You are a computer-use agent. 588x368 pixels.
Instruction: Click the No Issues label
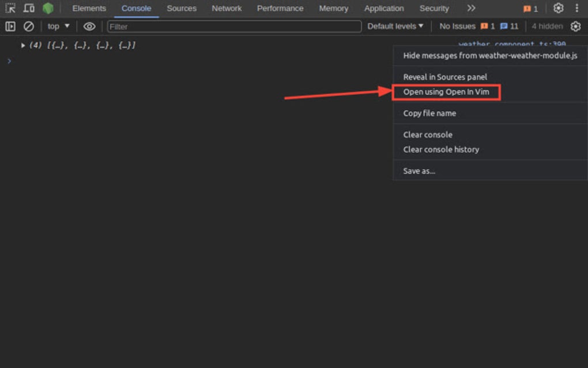pyautogui.click(x=457, y=27)
